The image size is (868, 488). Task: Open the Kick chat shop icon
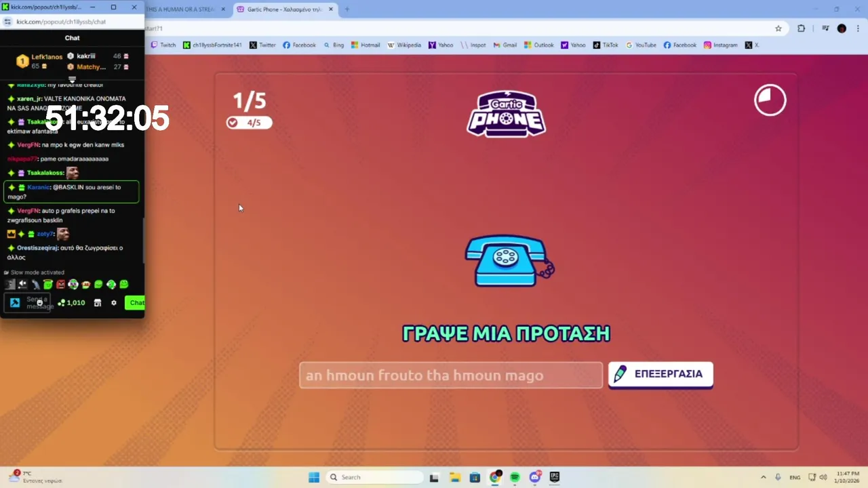click(x=98, y=303)
